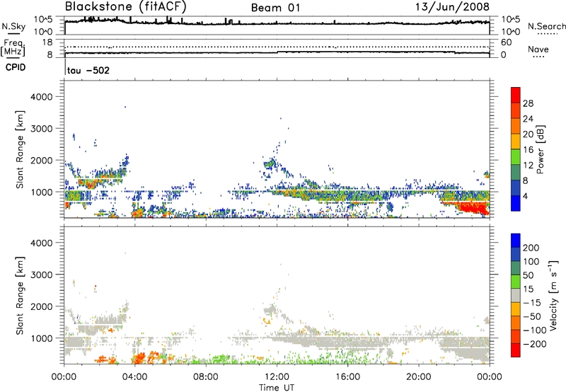Click the "Beam 01" label
566x392 pixels.
click(275, 8)
